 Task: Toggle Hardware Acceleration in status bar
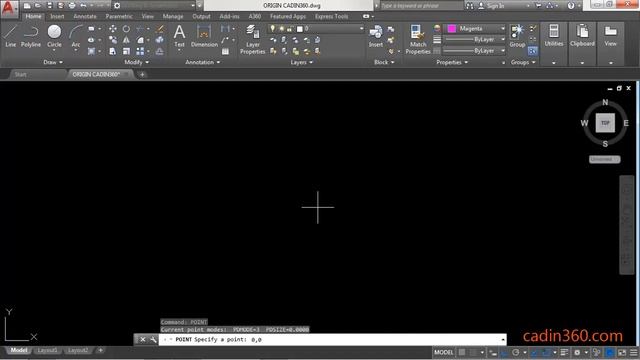[610, 352]
